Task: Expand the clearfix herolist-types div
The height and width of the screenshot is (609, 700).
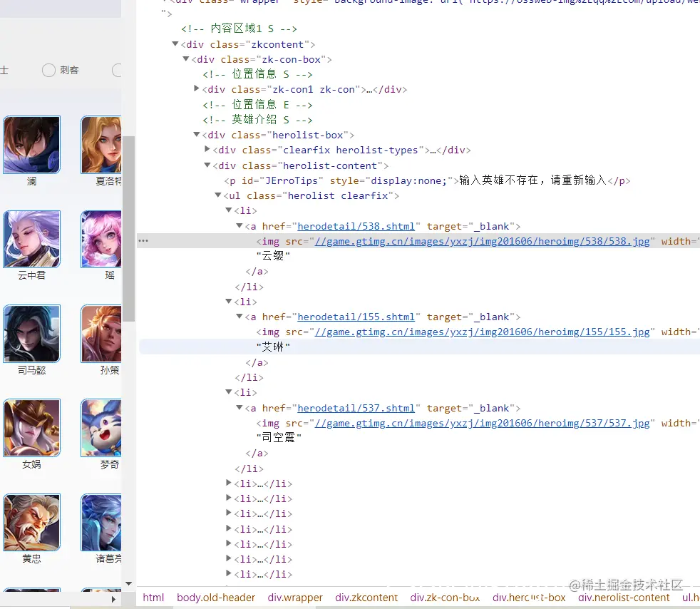Action: 207,149
